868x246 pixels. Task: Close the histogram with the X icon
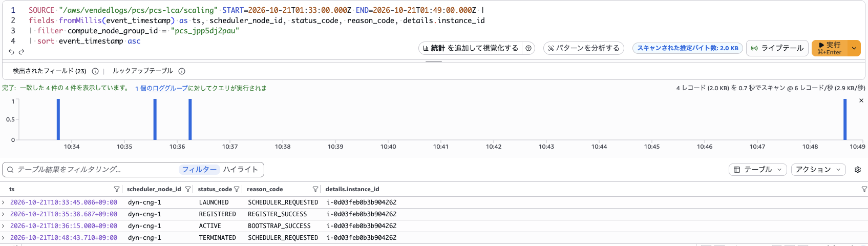click(861, 100)
